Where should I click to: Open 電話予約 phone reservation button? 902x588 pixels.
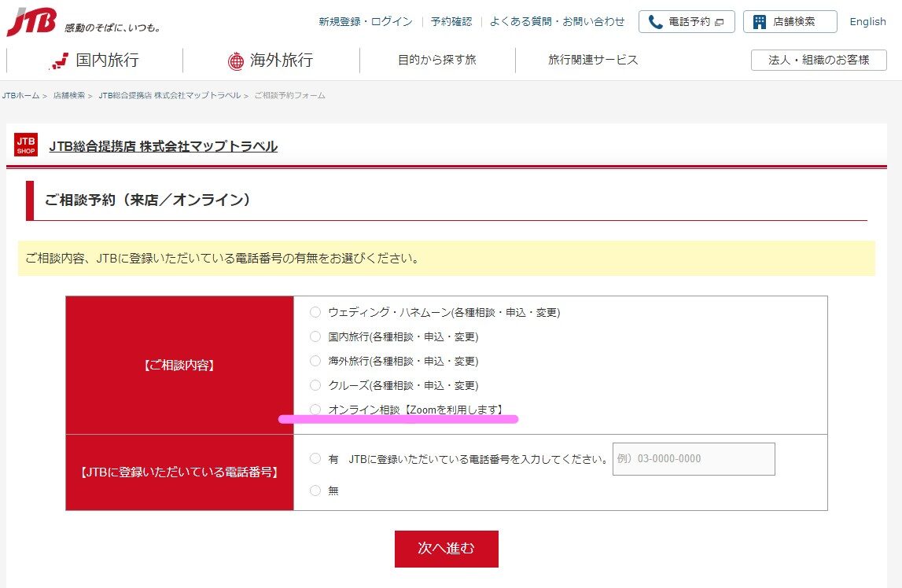[686, 22]
